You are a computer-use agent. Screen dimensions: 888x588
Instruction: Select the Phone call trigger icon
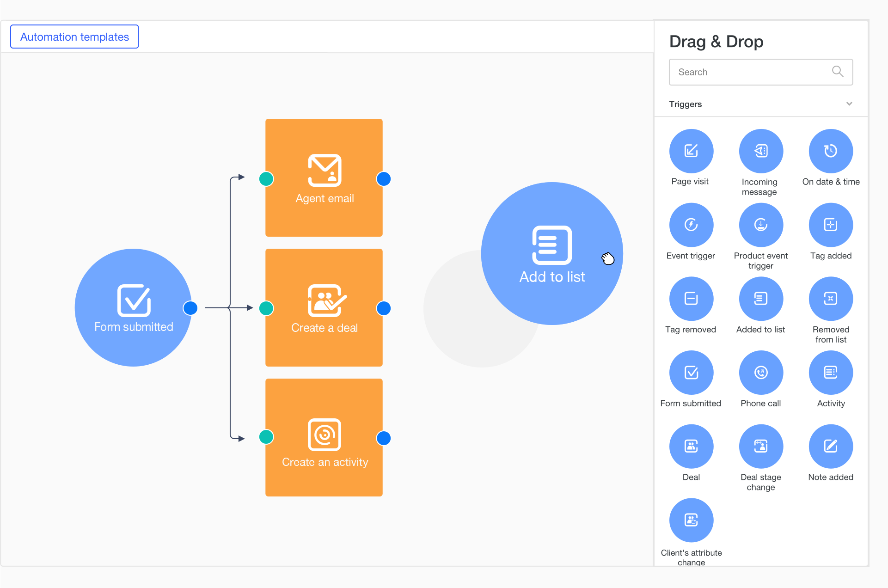point(761,373)
